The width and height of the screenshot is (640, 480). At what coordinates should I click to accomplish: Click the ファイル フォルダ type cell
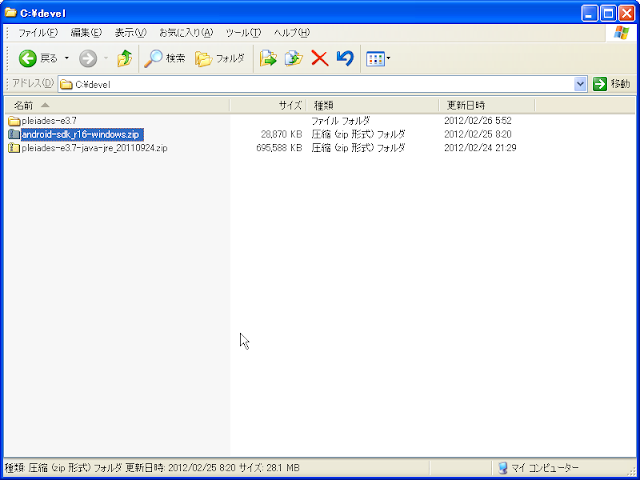click(341, 121)
